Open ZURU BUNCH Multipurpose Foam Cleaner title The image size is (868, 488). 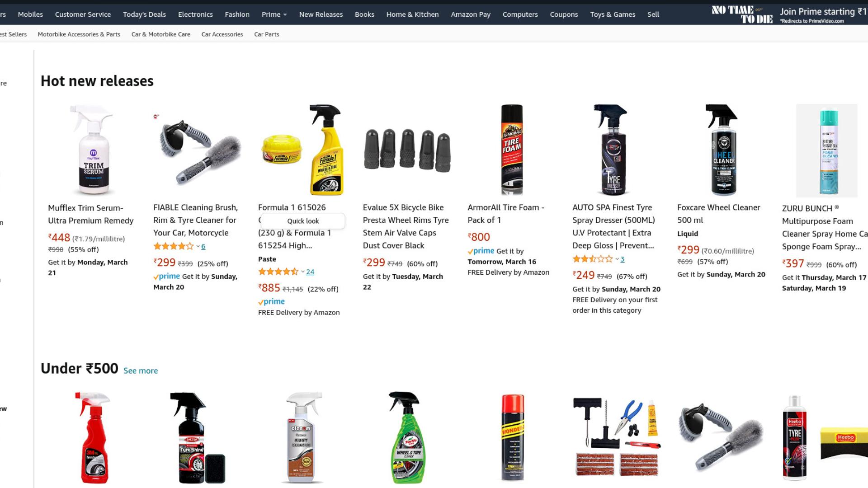click(825, 227)
